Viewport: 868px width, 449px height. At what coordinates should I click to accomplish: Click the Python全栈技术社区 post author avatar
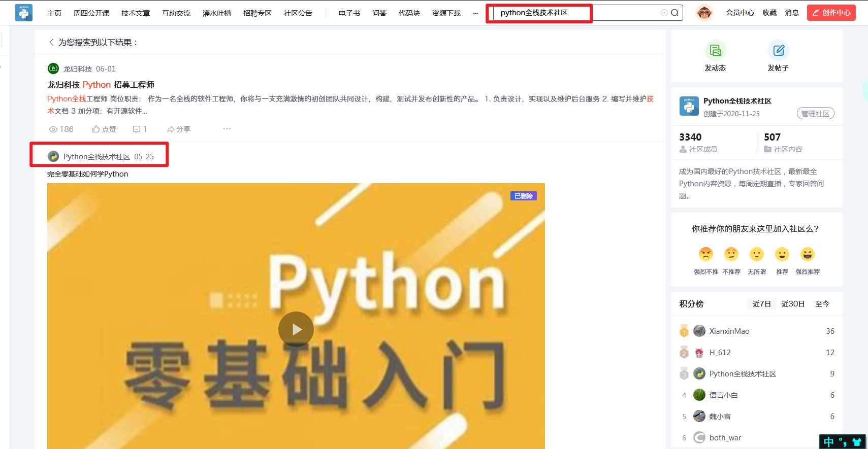pyautogui.click(x=53, y=156)
